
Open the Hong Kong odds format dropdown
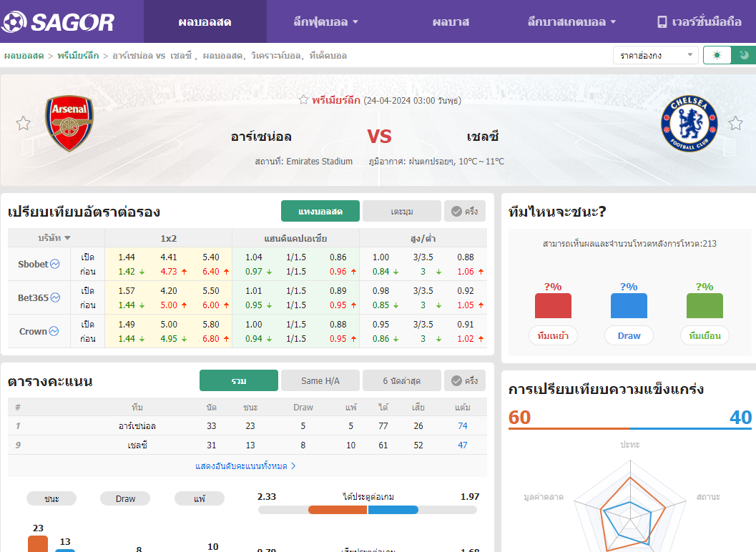click(654, 56)
